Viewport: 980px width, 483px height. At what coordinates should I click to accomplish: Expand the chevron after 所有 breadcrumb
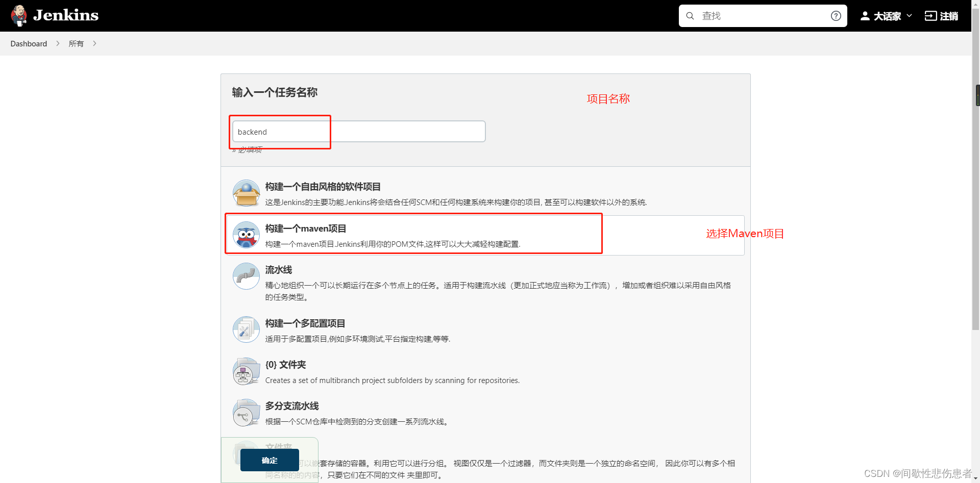coord(94,44)
